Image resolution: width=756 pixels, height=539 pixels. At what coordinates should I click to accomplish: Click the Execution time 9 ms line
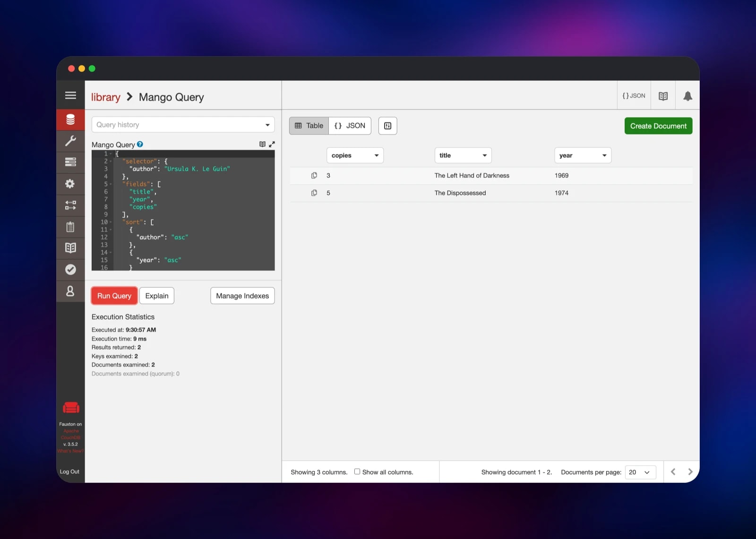tap(119, 339)
